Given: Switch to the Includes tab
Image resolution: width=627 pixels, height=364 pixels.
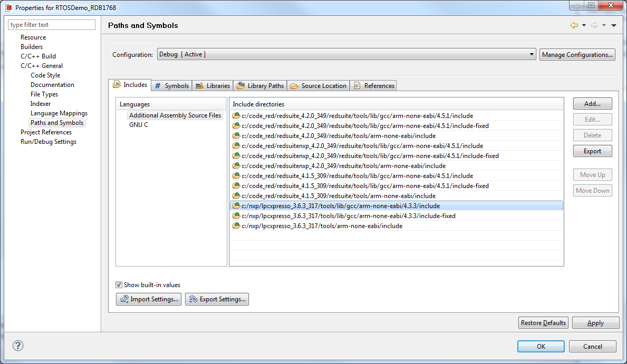Looking at the screenshot, I should pos(130,85).
